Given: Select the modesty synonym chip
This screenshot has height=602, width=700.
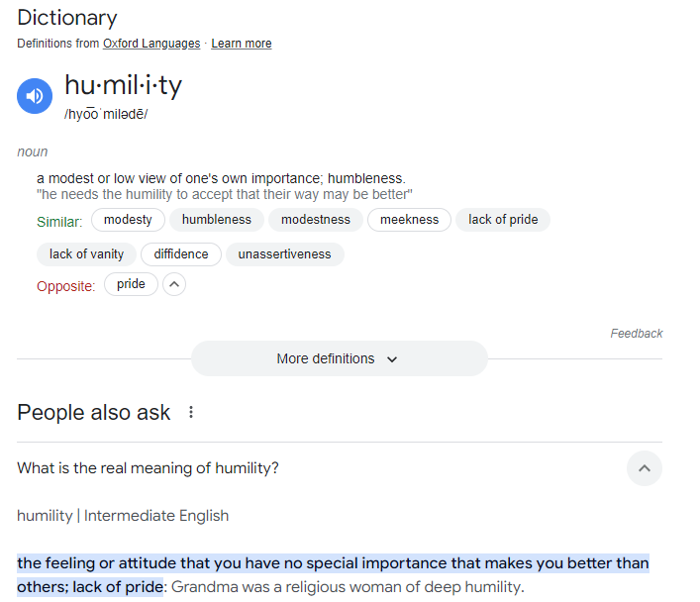Looking at the screenshot, I should (128, 220).
